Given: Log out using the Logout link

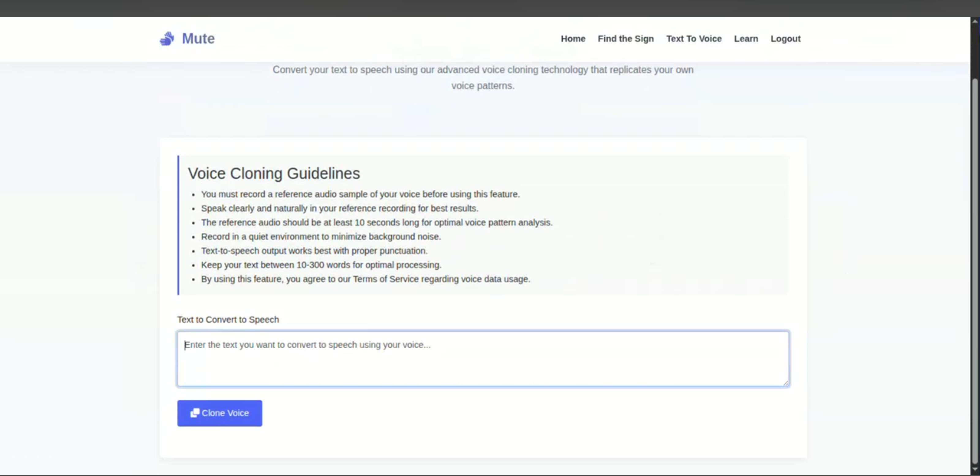Looking at the screenshot, I should pos(785,38).
